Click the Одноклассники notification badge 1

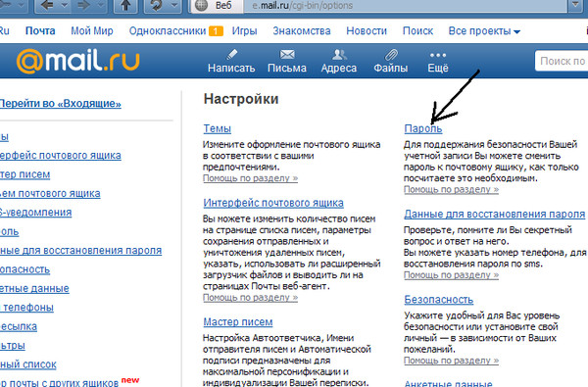216,31
